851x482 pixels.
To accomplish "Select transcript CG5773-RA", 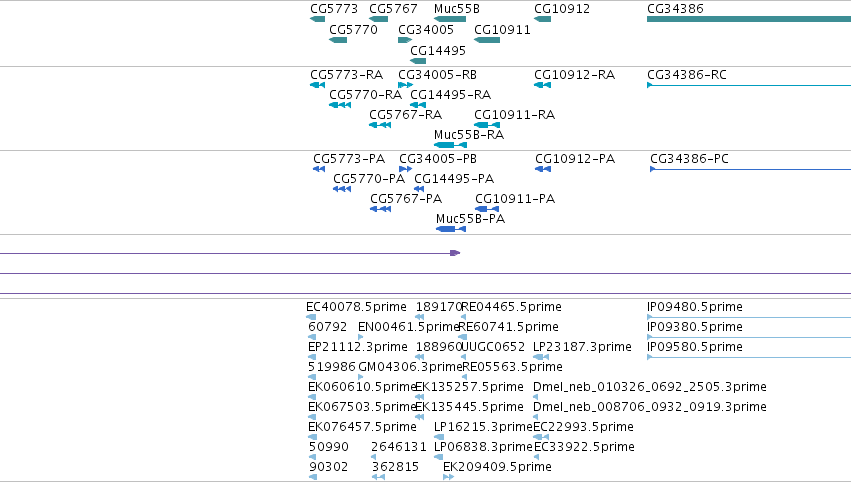I will click(346, 75).
